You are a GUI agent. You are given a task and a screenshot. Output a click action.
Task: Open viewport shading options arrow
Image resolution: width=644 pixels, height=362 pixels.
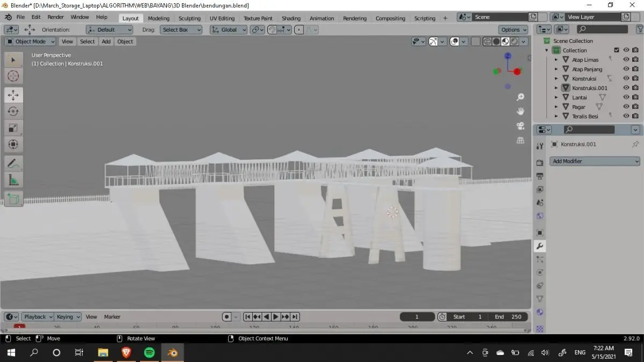(524, 41)
